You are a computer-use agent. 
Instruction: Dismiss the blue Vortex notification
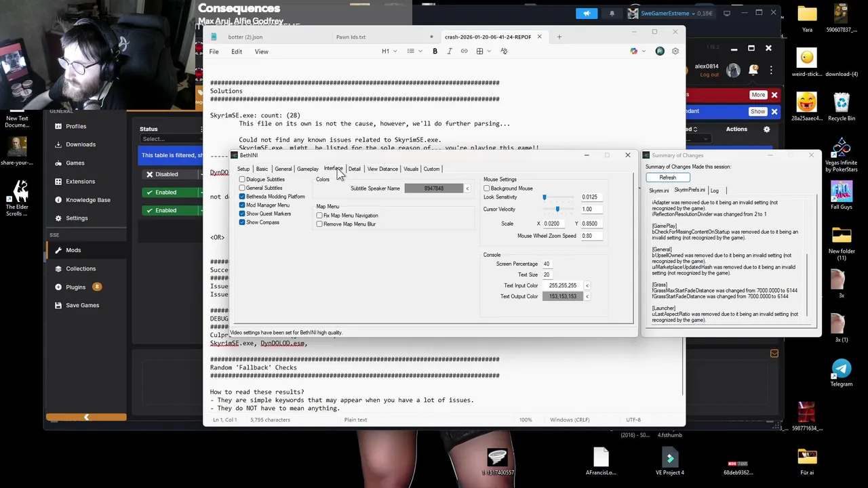click(x=774, y=111)
